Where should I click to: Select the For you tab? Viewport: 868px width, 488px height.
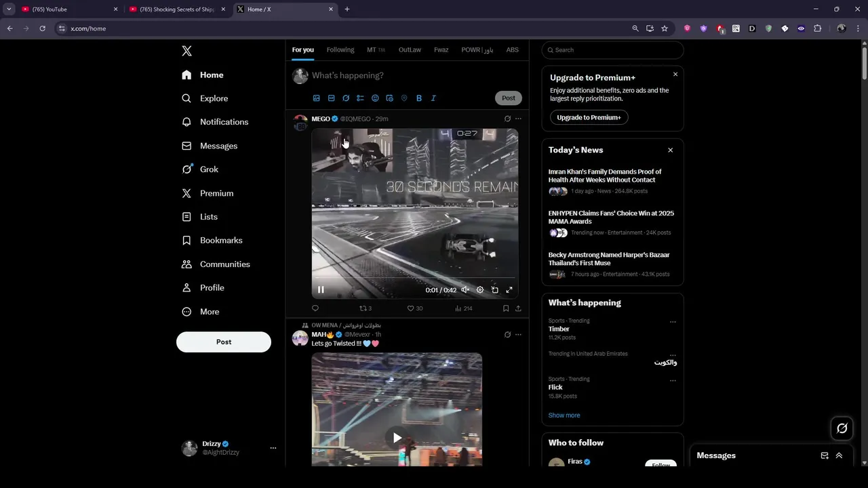pos(303,49)
